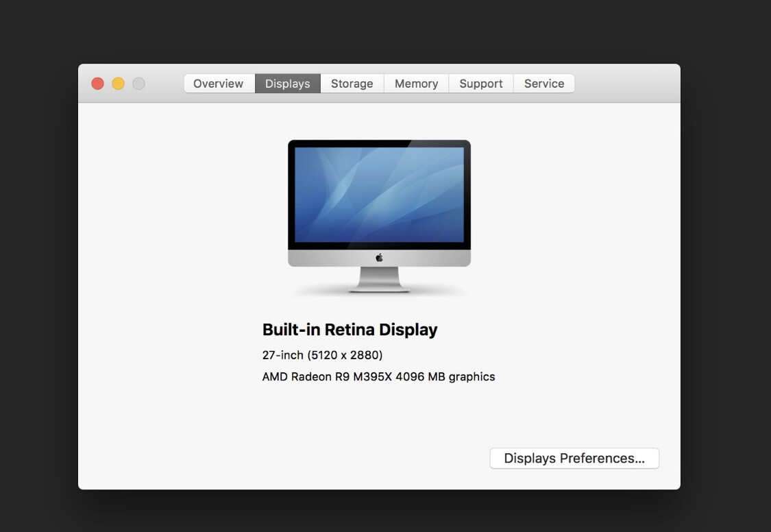
Task: Minimize window with yellow button
Action: [x=118, y=84]
